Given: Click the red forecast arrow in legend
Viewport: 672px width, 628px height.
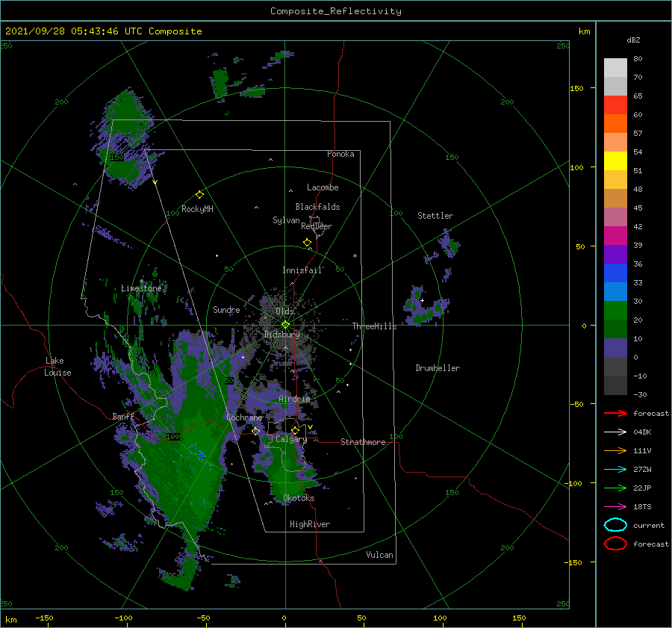Looking at the screenshot, I should click(615, 413).
